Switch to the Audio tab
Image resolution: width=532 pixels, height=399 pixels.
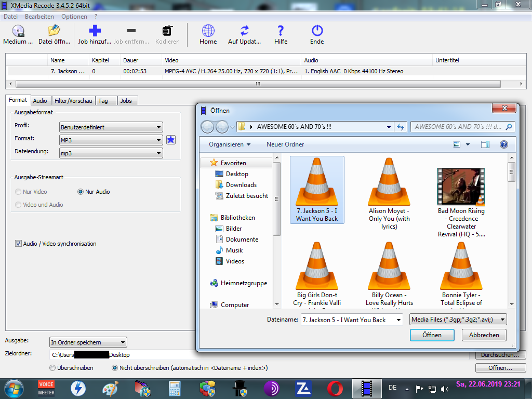40,101
